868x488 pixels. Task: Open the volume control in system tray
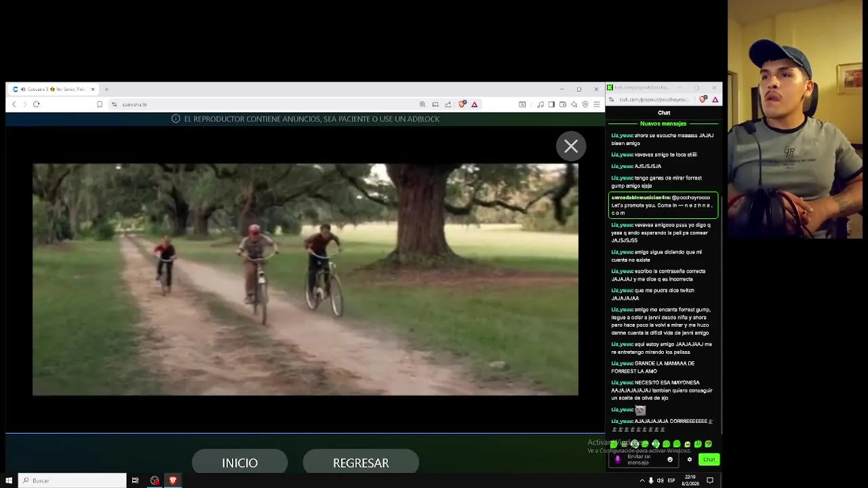tap(660, 481)
